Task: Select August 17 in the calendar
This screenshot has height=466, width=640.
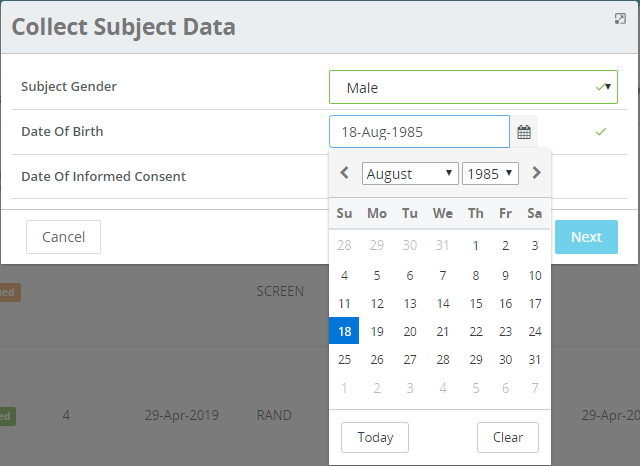Action: click(x=535, y=304)
